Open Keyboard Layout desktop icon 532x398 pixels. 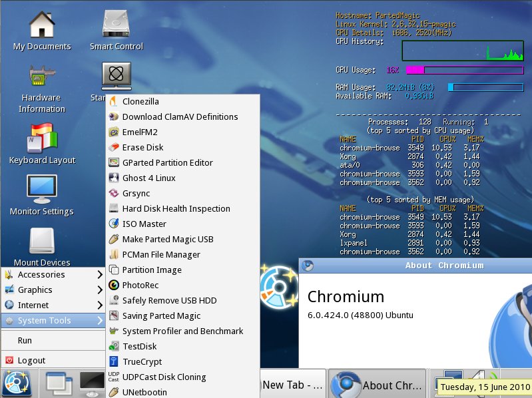point(42,143)
